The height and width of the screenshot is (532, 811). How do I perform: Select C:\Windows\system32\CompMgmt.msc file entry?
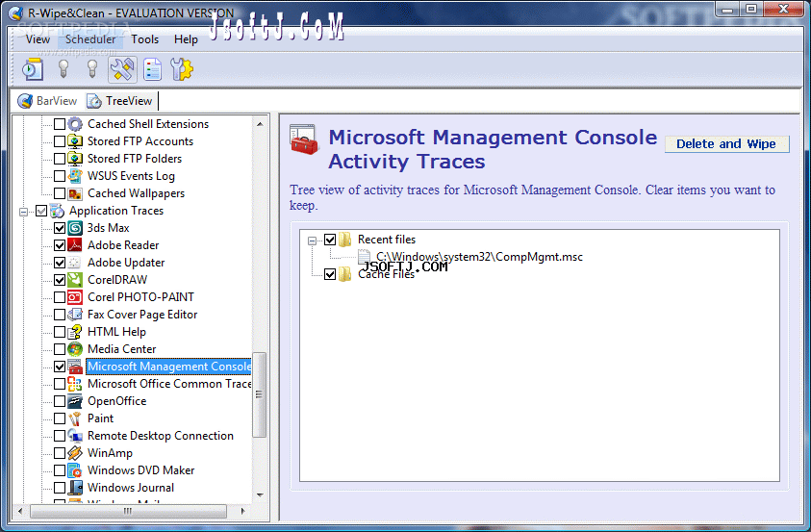click(479, 257)
